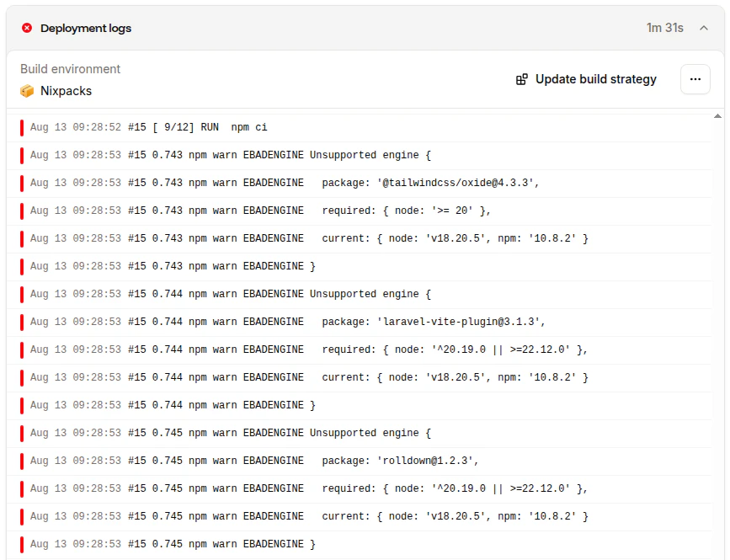Select the Deployment logs header title
Image resolution: width=730 pixels, height=560 pixels.
(86, 28)
